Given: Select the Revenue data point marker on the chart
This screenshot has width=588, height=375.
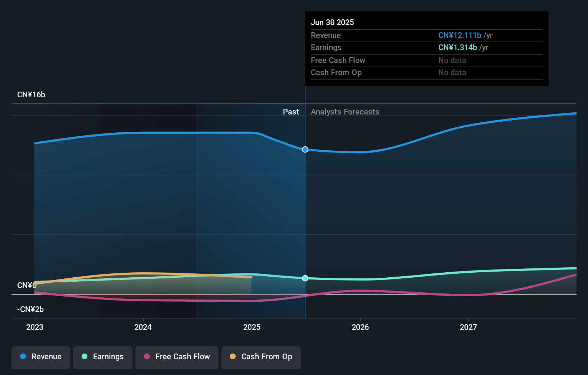Looking at the screenshot, I should click(305, 150).
